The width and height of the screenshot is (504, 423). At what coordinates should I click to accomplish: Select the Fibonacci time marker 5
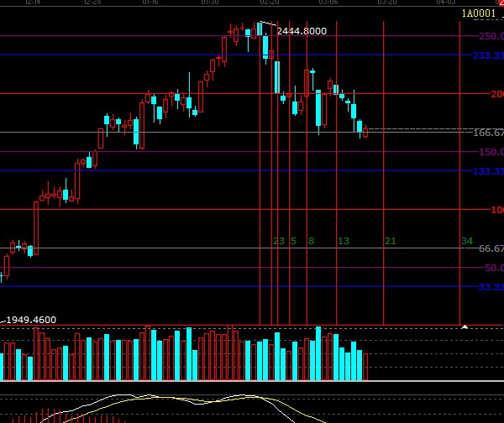pos(293,241)
